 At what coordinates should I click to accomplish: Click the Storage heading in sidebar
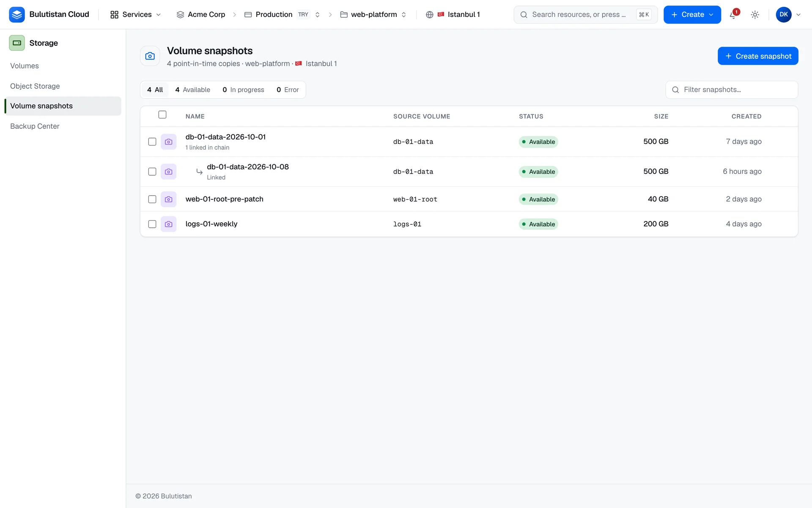tap(44, 43)
